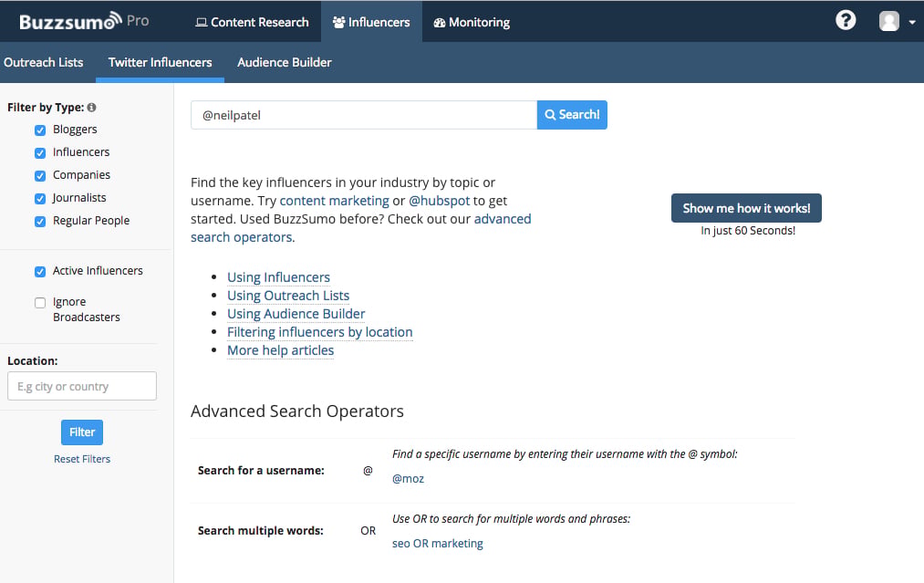
Task: Toggle the Active Influencers checkbox
Action: pos(40,271)
